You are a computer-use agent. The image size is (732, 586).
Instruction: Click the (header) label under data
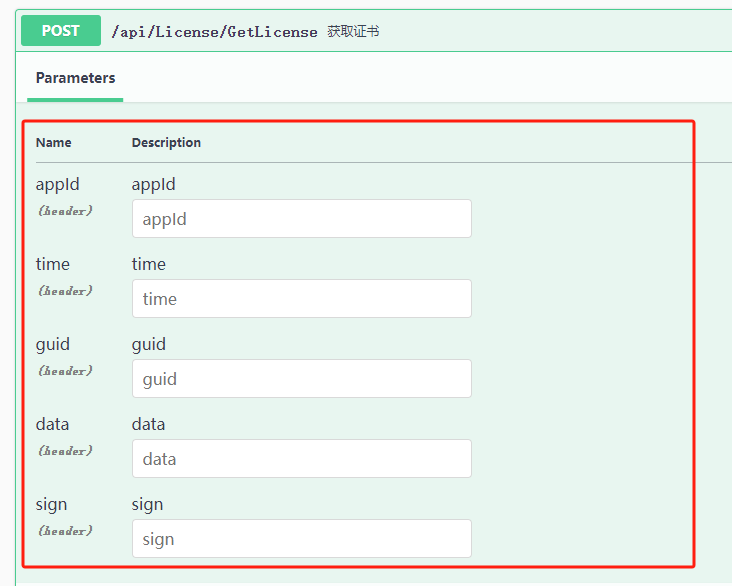[65, 451]
